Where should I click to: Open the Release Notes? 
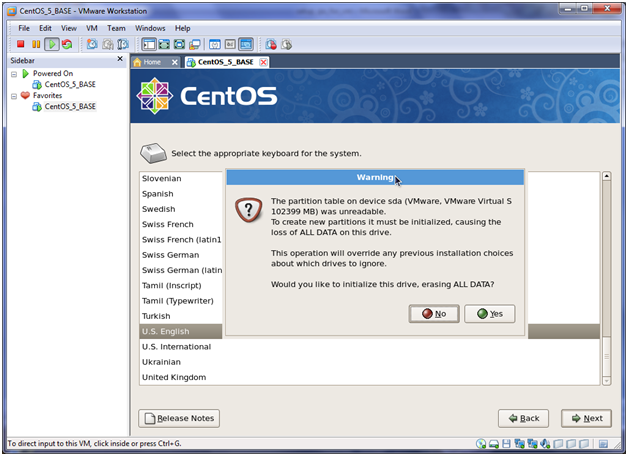179,418
